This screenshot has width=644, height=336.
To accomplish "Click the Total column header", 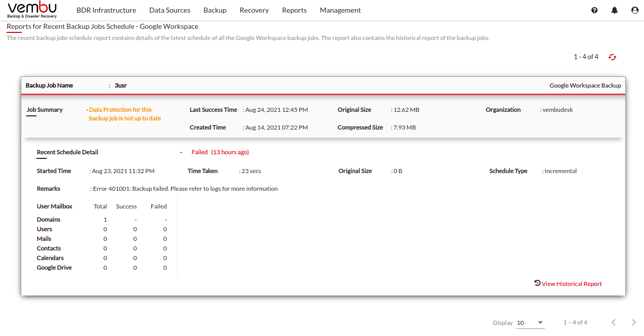I will coord(100,206).
